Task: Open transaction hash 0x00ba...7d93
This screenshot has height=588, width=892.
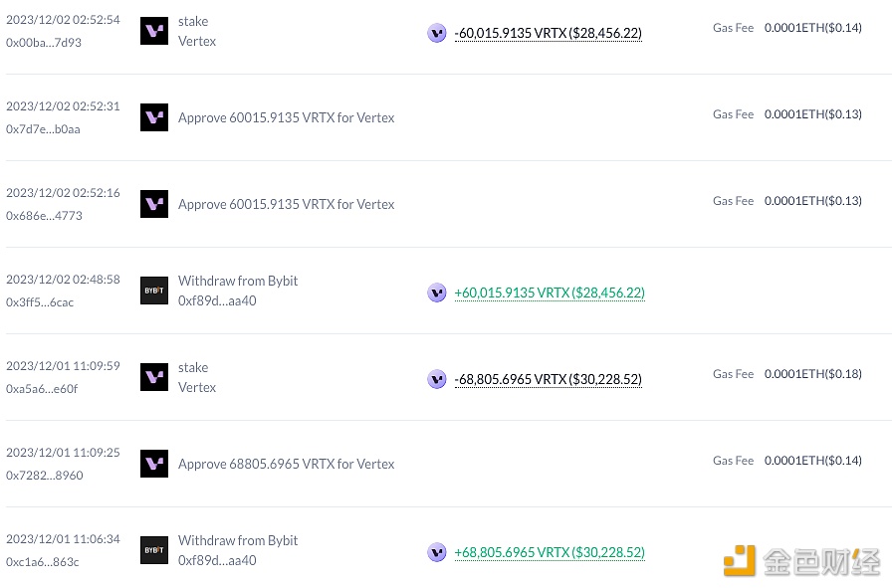Action: point(44,43)
